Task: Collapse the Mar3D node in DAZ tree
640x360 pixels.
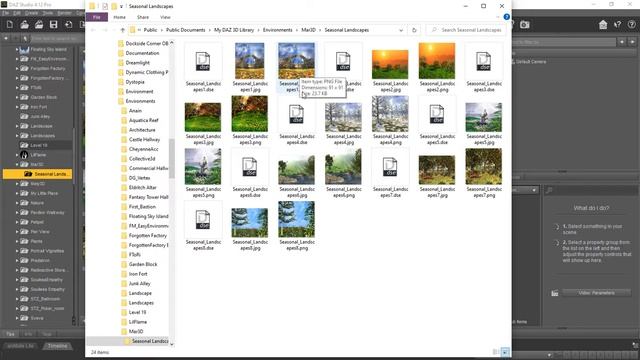Action: [17, 164]
